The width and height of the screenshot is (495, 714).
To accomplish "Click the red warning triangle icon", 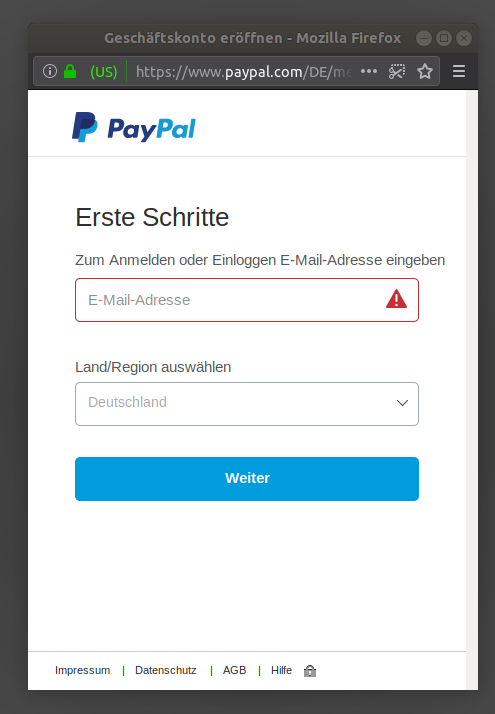I will coord(396,300).
